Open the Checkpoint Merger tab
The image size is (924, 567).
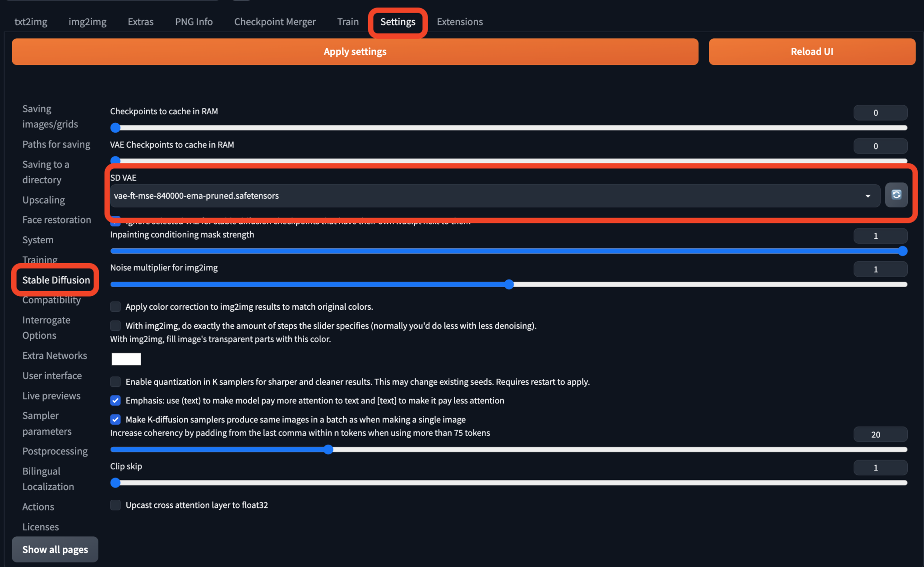click(x=275, y=22)
